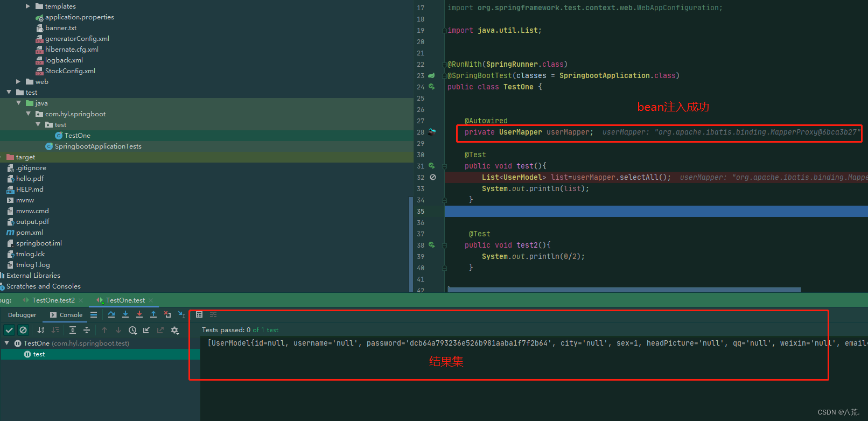Sort tests alphabetically
868x421 pixels.
pyautogui.click(x=41, y=330)
